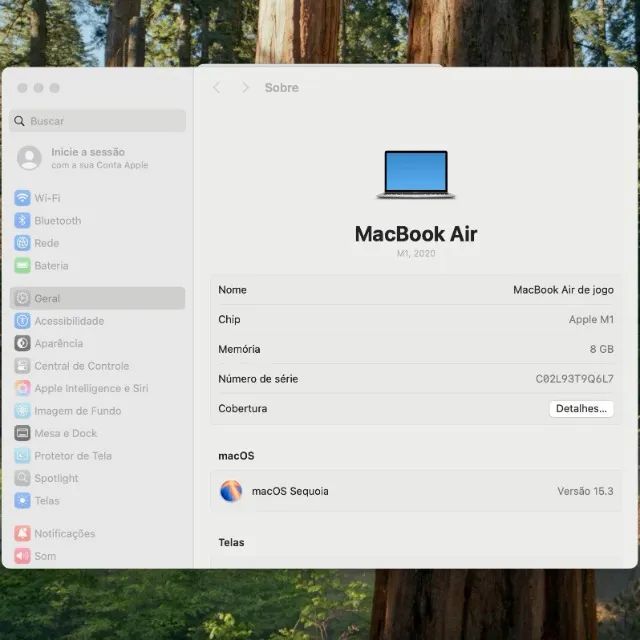Click the macOS Sequoia label
This screenshot has width=640, height=640.
[x=290, y=491]
